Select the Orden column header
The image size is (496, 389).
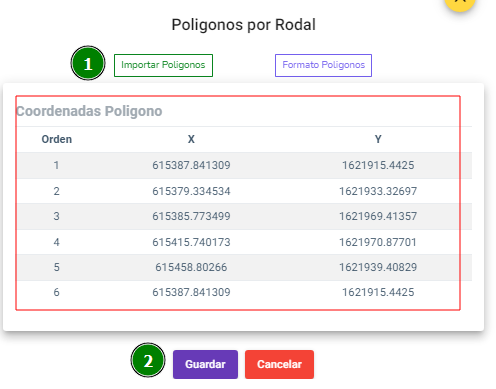click(57, 139)
